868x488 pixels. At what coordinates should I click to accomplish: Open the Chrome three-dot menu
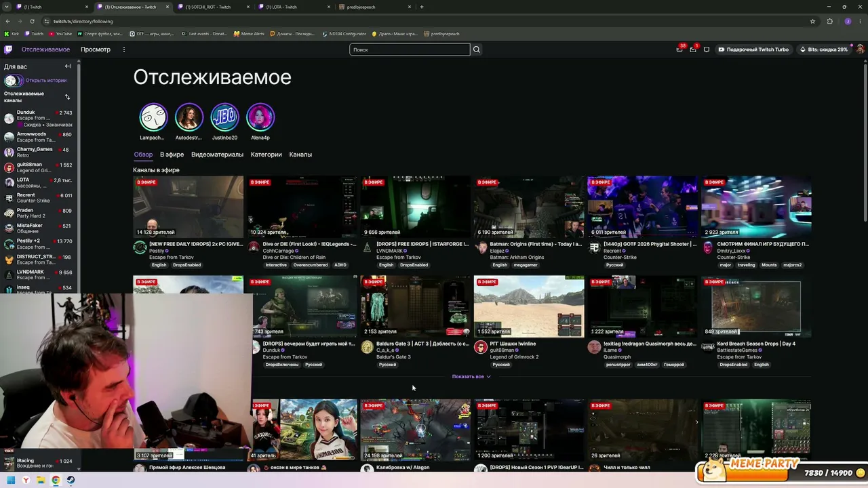861,21
